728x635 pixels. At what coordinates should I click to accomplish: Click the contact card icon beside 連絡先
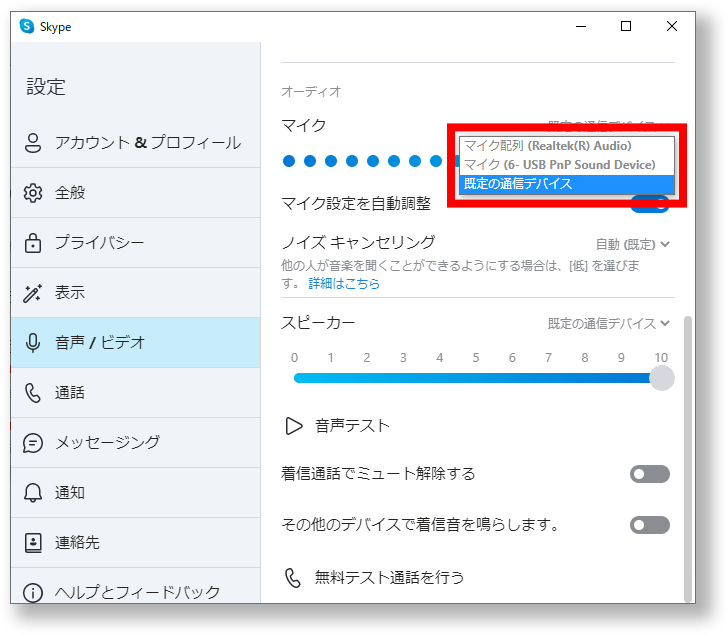coord(32,543)
